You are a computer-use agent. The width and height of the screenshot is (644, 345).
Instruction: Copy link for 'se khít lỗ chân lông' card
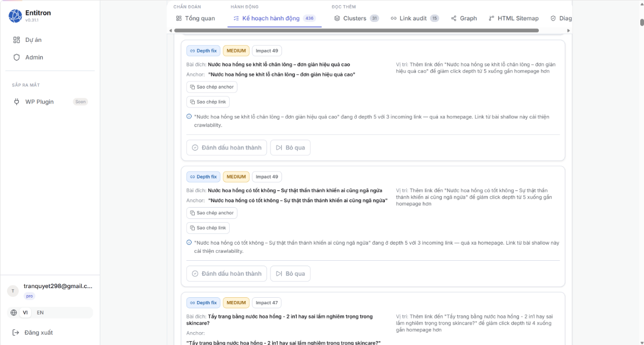(x=208, y=102)
